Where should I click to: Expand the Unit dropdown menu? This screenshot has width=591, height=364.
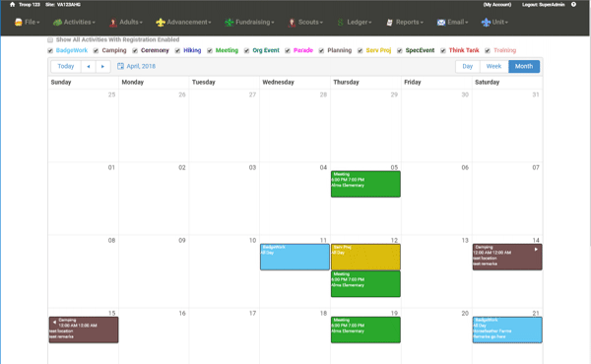[494, 23]
